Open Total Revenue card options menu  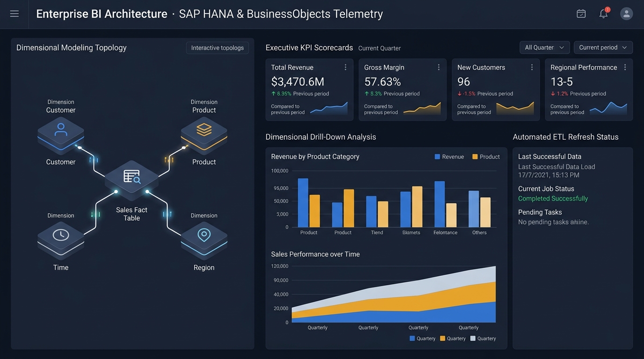tap(345, 67)
